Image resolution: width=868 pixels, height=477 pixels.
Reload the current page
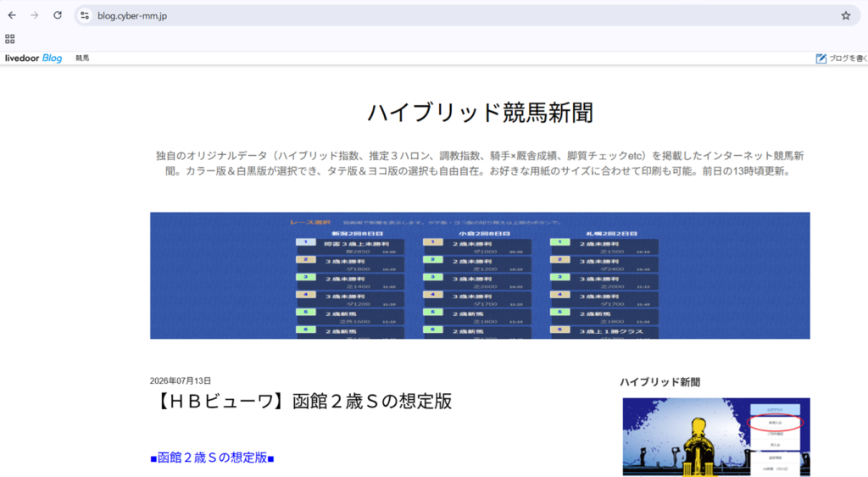58,15
